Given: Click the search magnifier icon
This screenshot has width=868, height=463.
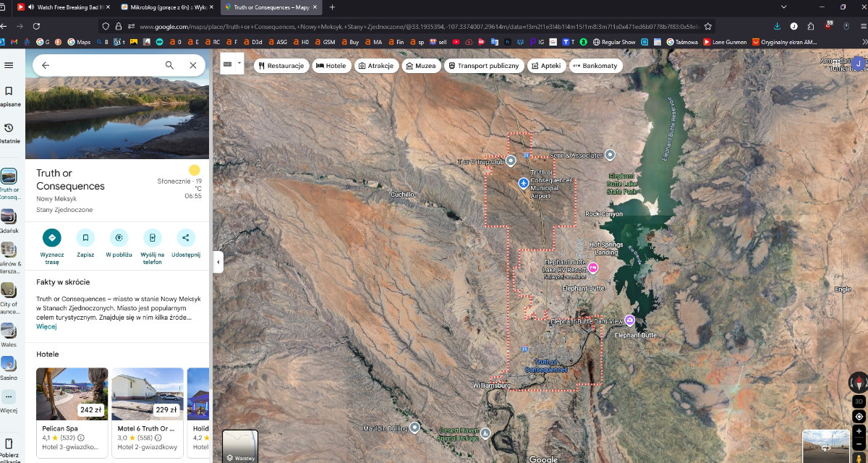Looking at the screenshot, I should 169,65.
